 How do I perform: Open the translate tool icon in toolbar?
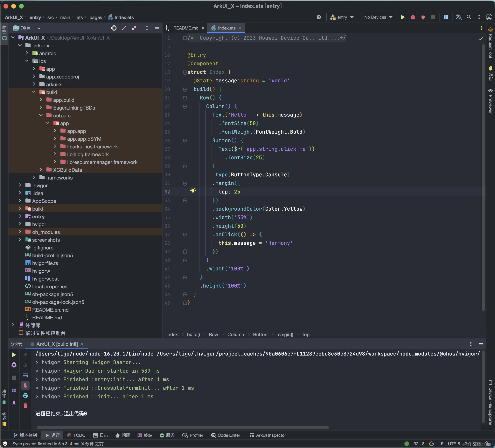(458, 17)
